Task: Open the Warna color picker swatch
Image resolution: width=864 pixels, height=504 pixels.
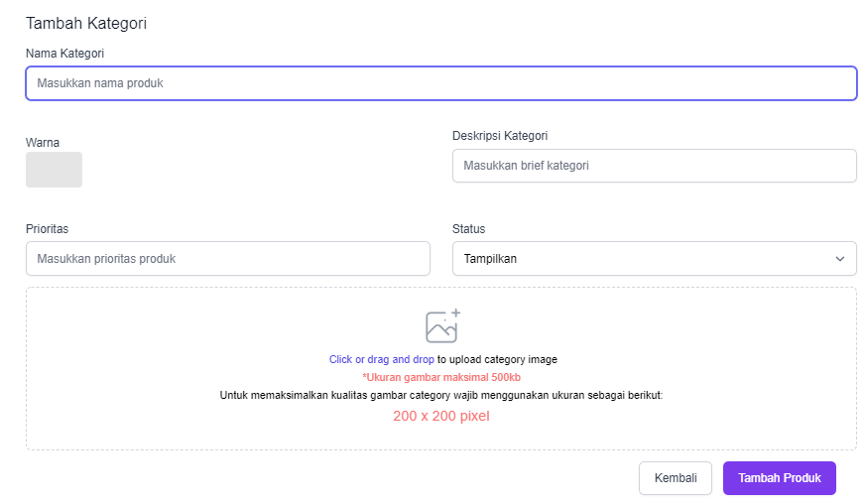Action: 54,170
